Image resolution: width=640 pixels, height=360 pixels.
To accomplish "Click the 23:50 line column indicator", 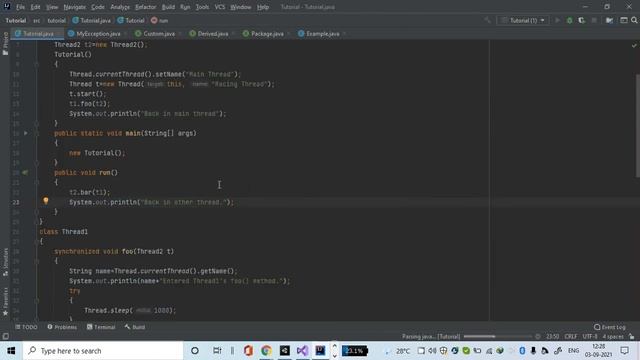I will [x=552, y=336].
